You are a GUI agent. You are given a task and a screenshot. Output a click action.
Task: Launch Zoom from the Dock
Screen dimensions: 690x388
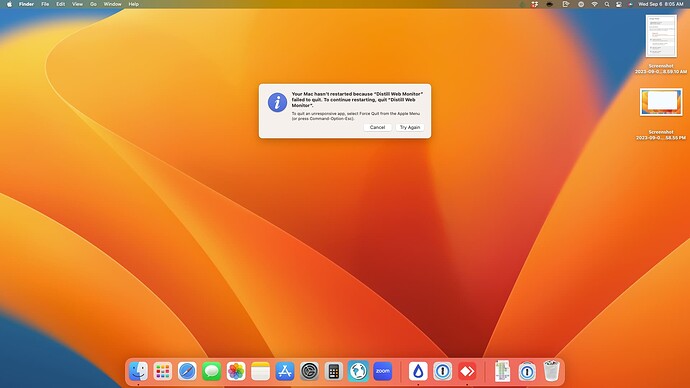pyautogui.click(x=383, y=371)
